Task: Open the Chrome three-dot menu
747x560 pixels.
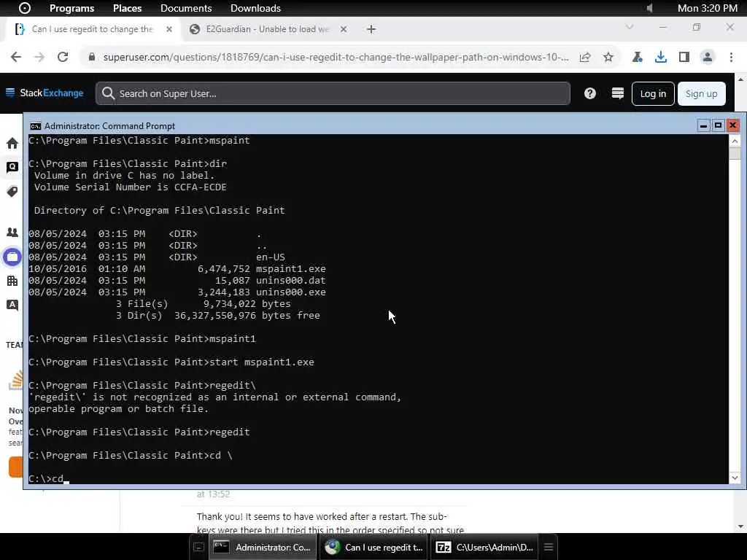Action: 731,57
